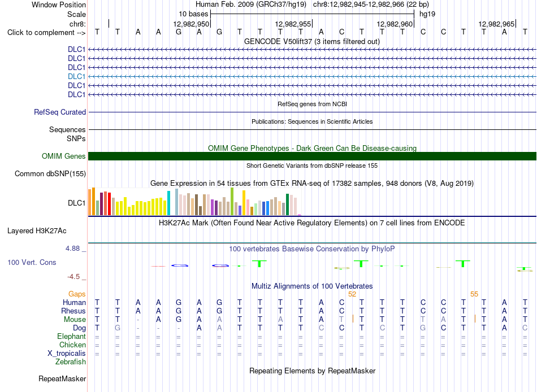Click the 'Click to complement -->' label
The width and height of the screenshot is (537, 392).
[46, 33]
